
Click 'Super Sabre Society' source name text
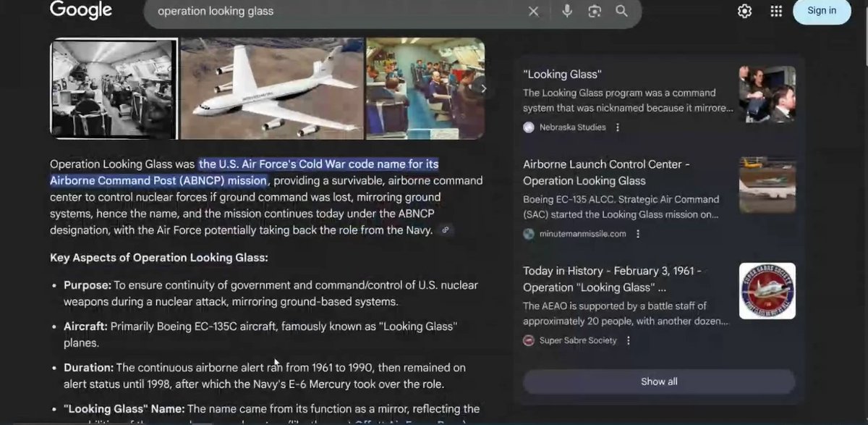578,340
